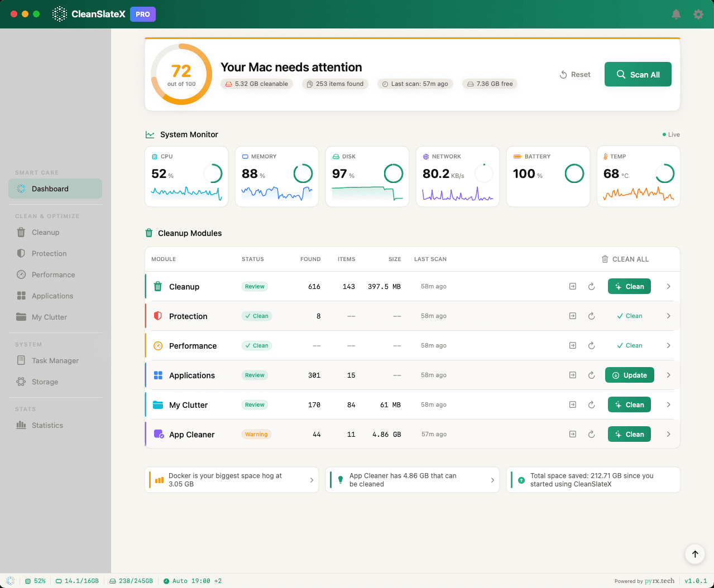
Task: Open Statistics in sidebar
Action: click(x=55, y=425)
